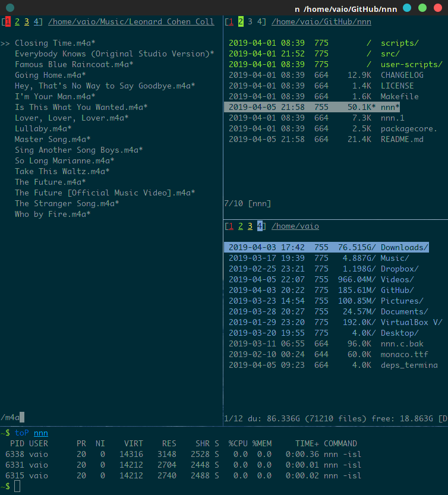Select Sing Another Song Boys.m4a

coord(78,150)
